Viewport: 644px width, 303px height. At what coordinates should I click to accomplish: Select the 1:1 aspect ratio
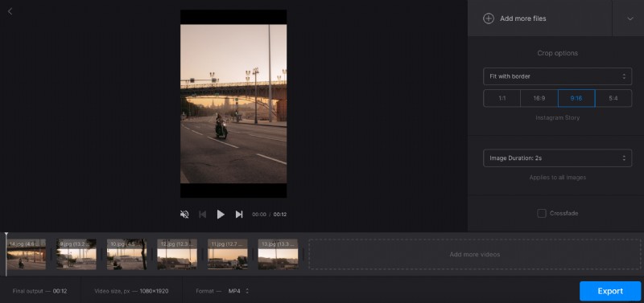tap(502, 98)
